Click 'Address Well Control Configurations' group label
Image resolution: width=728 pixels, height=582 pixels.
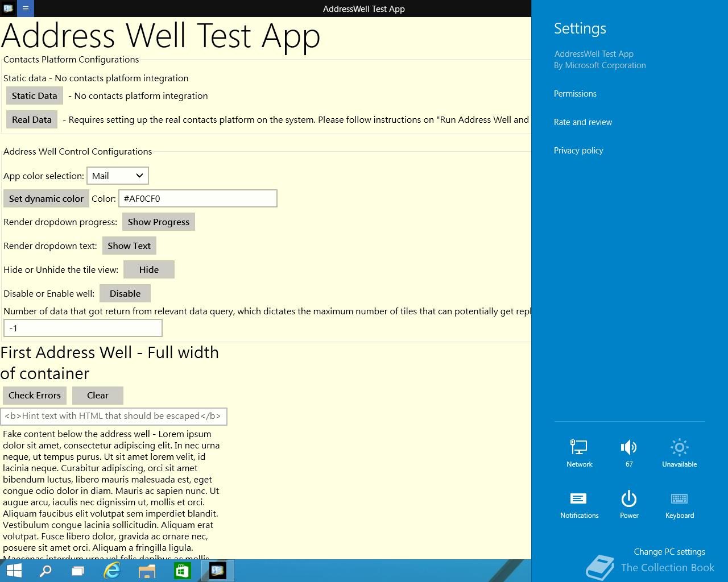(78, 152)
